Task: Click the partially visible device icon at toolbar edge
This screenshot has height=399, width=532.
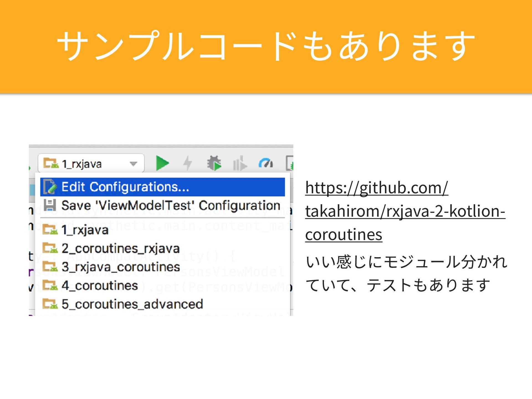Action: tap(290, 163)
